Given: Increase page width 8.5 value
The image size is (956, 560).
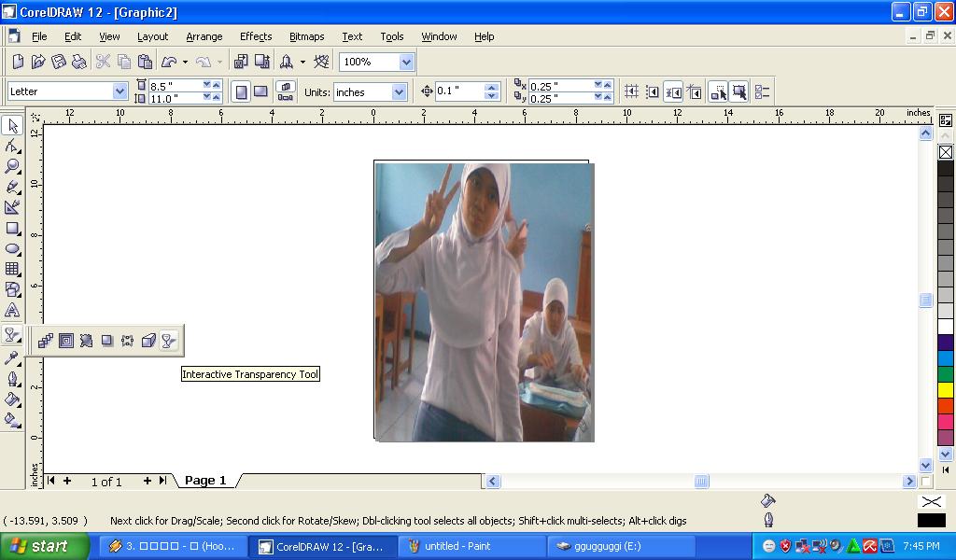Looking at the screenshot, I should (x=217, y=85).
